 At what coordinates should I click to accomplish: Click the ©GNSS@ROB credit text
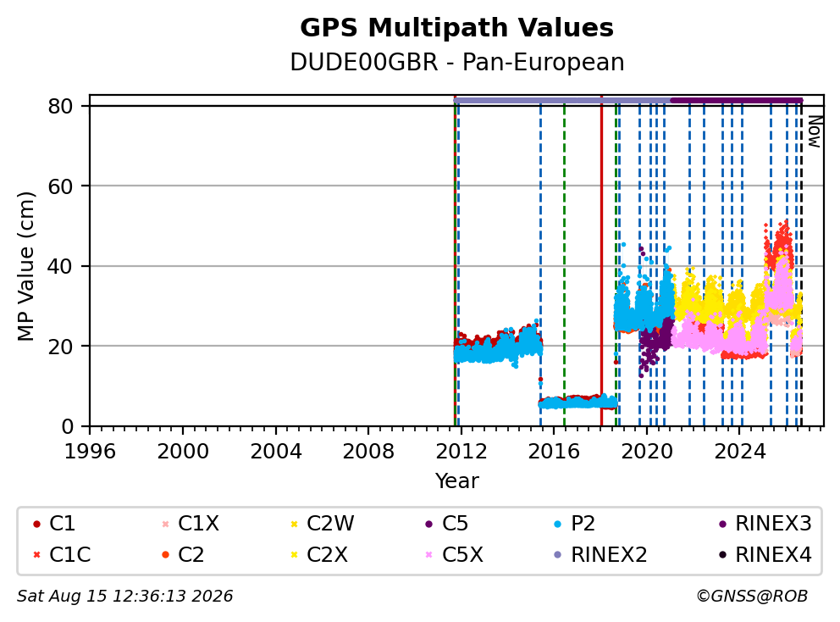coord(752,597)
